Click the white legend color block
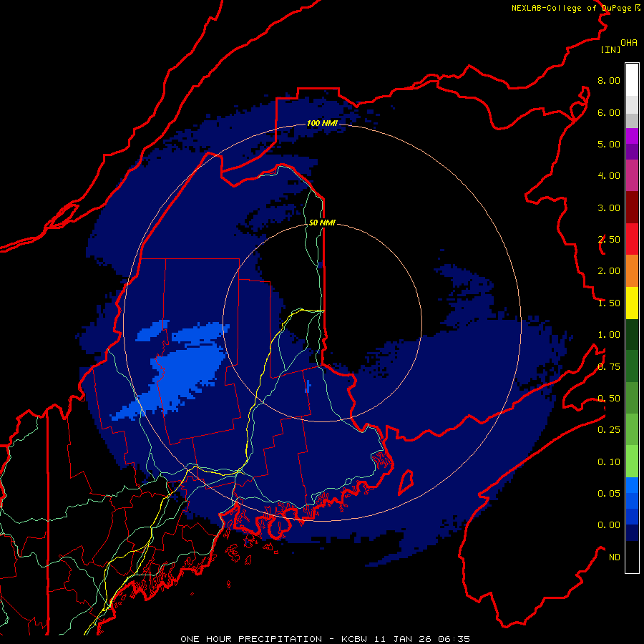This screenshot has width=644, height=644. pyautogui.click(x=632, y=80)
